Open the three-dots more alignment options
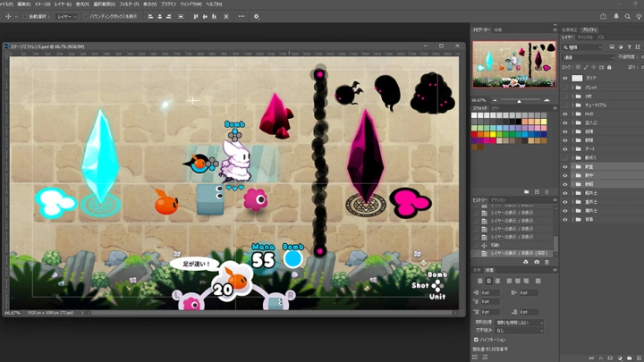 (241, 16)
